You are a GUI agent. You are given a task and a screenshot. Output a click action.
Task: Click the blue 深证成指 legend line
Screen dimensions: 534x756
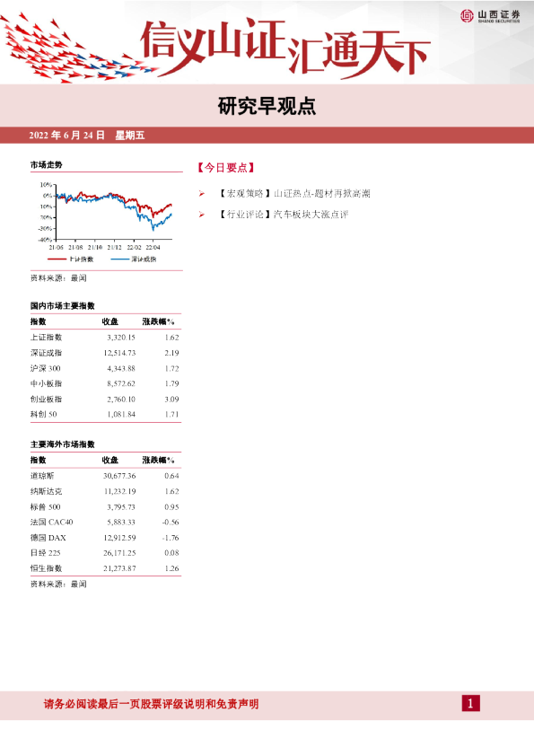tap(119, 259)
